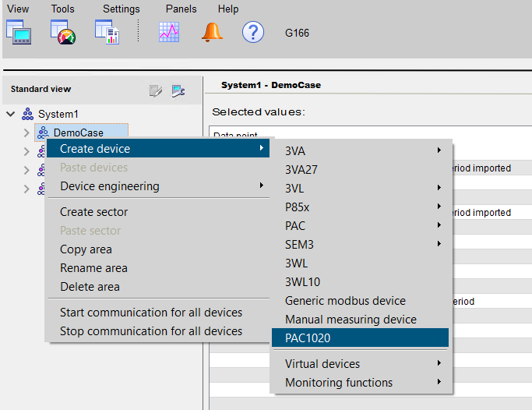Screen dimensions: 532x410
Task: Open Help question mark icon
Action: pyautogui.click(x=253, y=32)
